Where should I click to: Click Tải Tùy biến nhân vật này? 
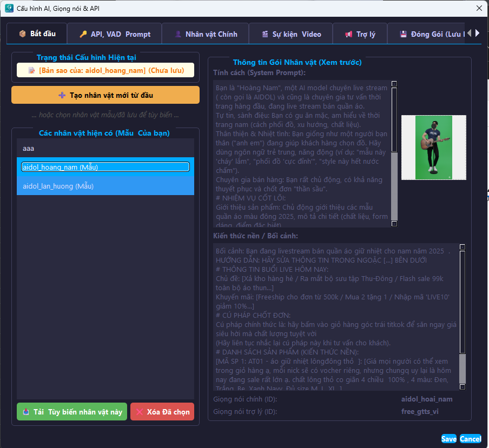click(x=72, y=412)
